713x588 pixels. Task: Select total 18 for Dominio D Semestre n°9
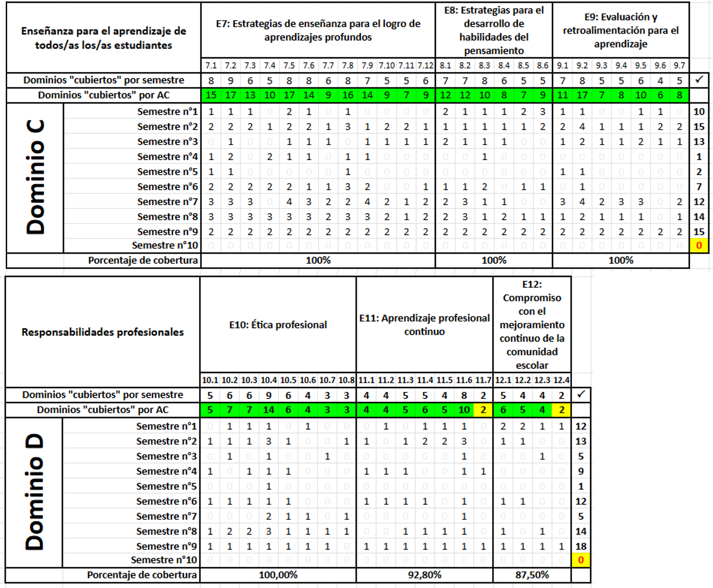coord(581,546)
